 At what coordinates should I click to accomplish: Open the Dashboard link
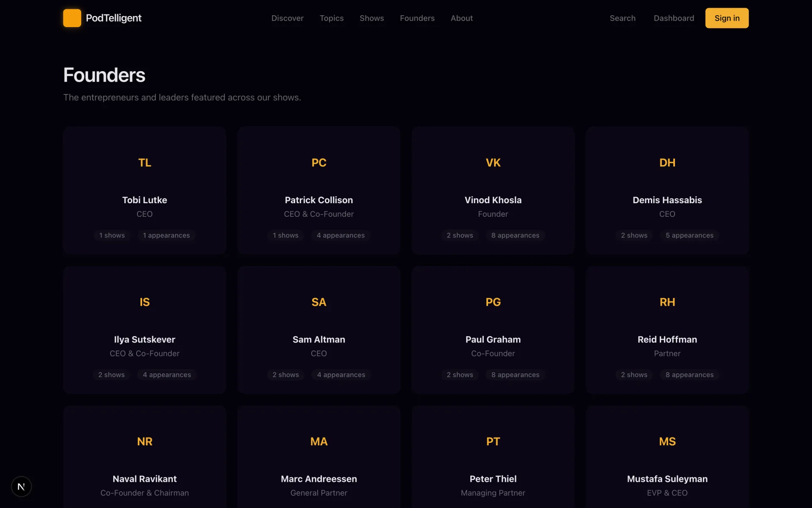pos(674,18)
